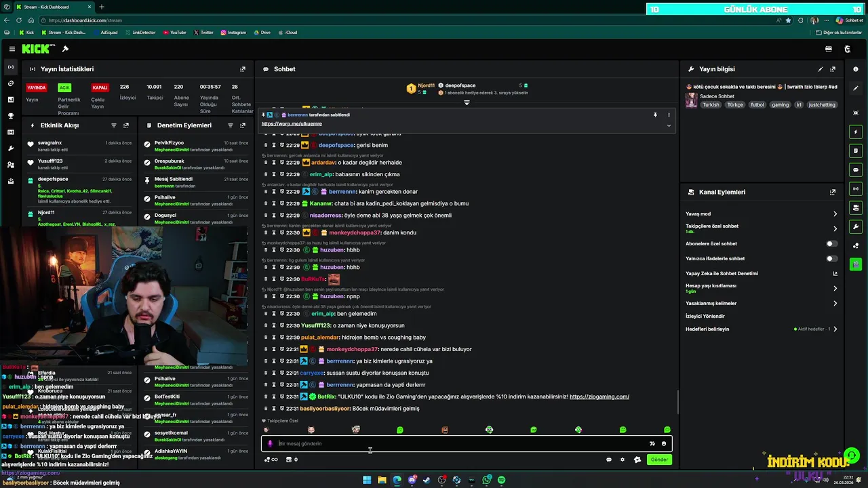
Task: Expand Yasaklanmış kelimeler list
Action: click(x=835, y=304)
